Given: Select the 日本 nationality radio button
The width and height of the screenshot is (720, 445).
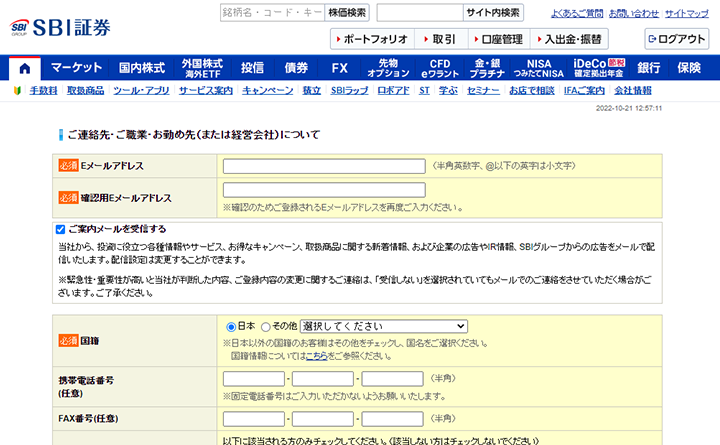Looking at the screenshot, I should point(232,326).
